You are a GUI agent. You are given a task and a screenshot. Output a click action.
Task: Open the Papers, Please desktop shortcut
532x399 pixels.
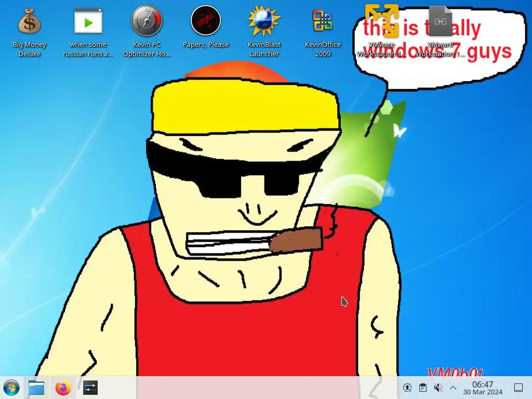[206, 27]
